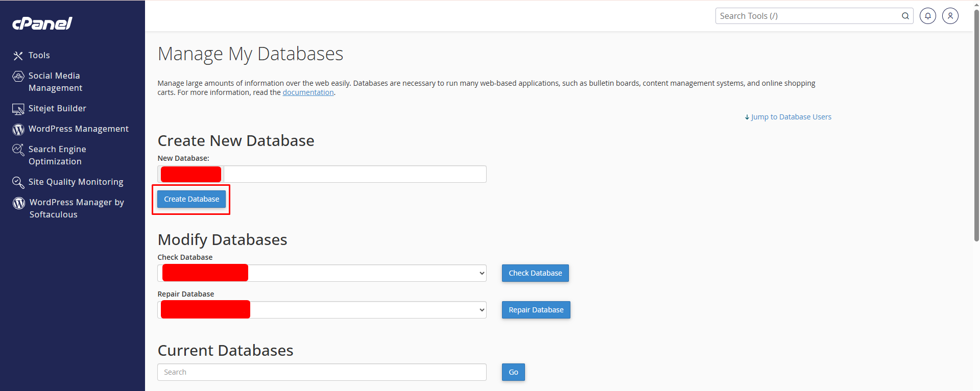Focus the Current Databases search field

322,372
